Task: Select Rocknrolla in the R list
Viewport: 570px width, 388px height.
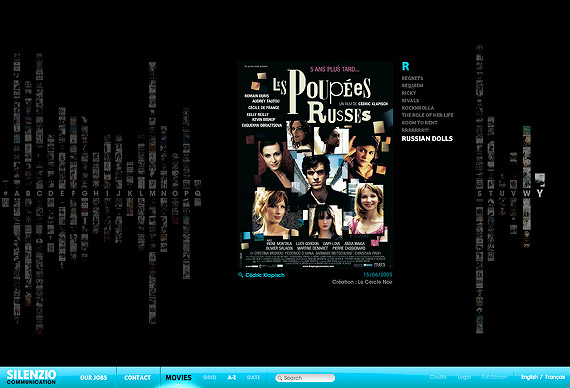Action: 418,108
